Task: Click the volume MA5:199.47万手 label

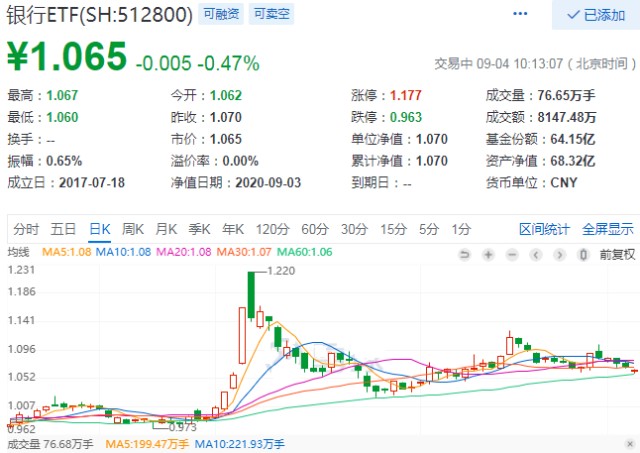Action: 147,444
